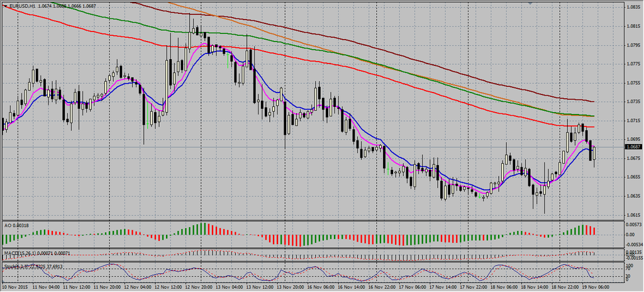The image size is (644, 292).
Task: Click the chart shift triangle marker at top
Action: pyautogui.click(x=530, y=4)
